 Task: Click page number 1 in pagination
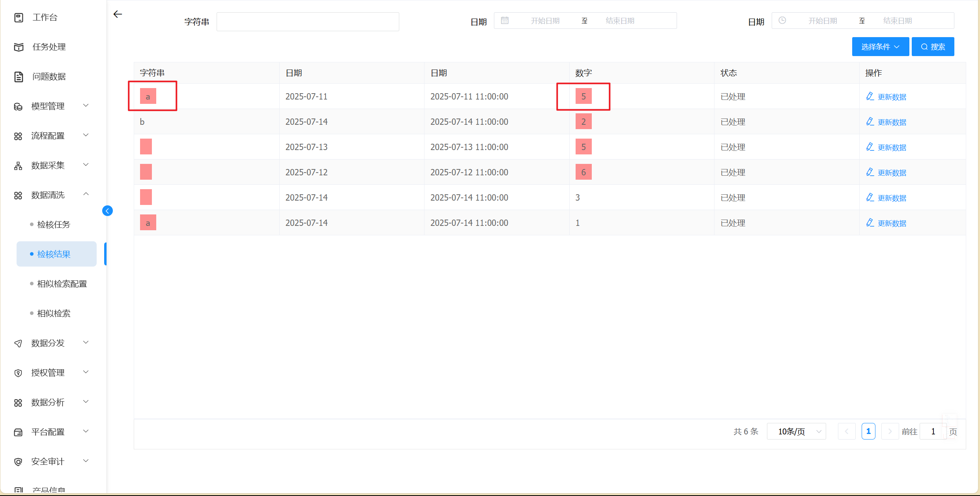tap(868, 431)
